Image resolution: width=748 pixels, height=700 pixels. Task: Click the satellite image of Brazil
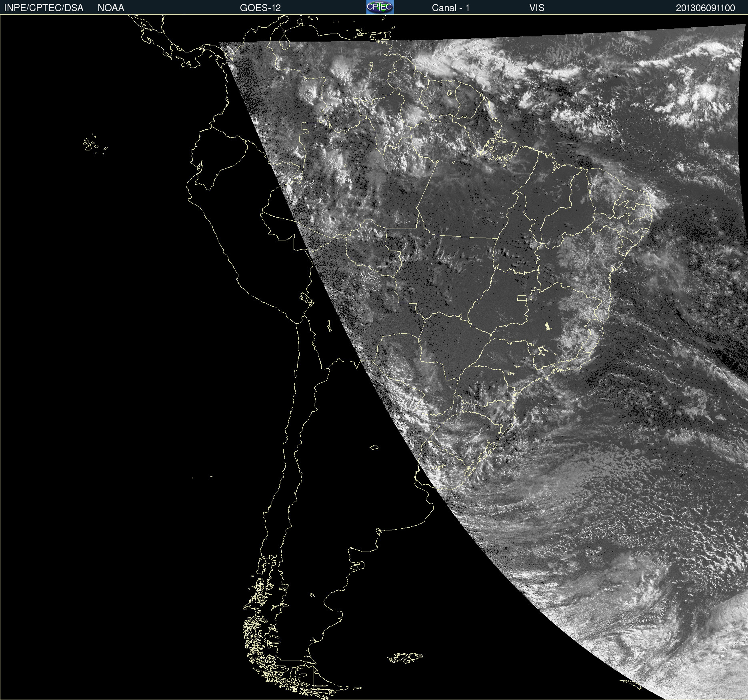point(374,357)
